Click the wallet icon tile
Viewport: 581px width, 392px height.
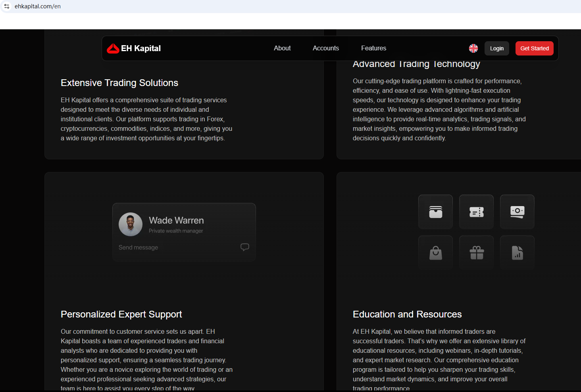click(x=435, y=212)
